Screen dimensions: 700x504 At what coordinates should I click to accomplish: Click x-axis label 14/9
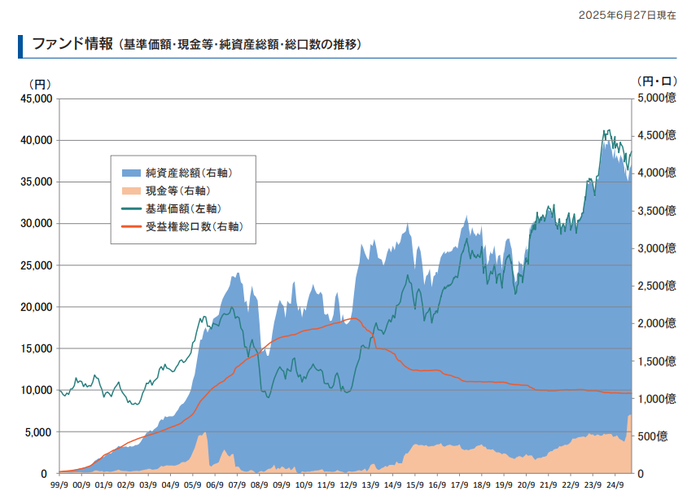tap(393, 485)
